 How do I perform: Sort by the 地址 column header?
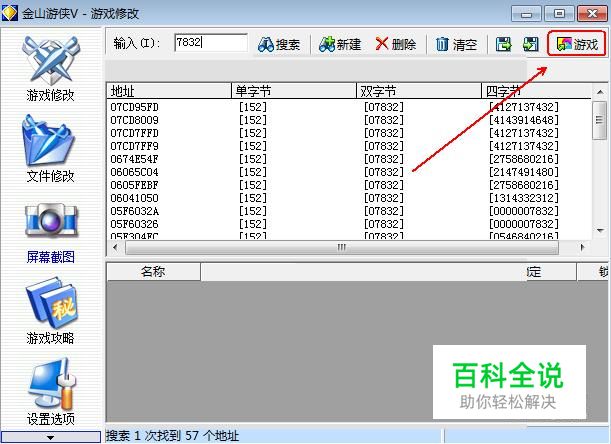(169, 91)
